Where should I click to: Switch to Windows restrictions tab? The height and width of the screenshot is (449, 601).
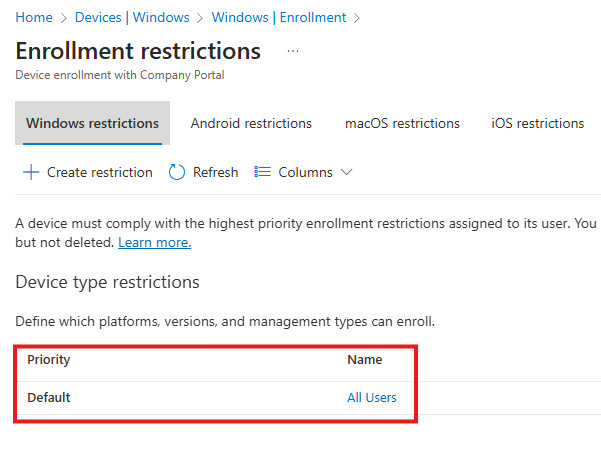coord(92,123)
